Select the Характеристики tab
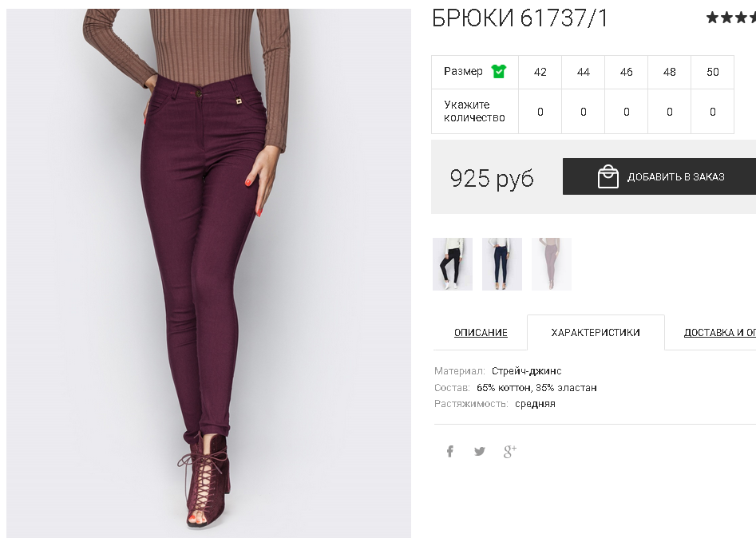The image size is (756, 538). coord(596,333)
